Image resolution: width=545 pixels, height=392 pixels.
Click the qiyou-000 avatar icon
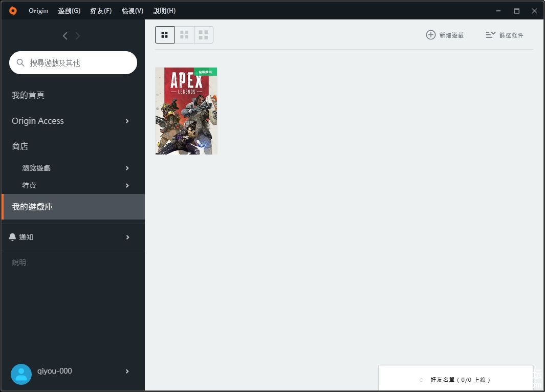click(21, 374)
